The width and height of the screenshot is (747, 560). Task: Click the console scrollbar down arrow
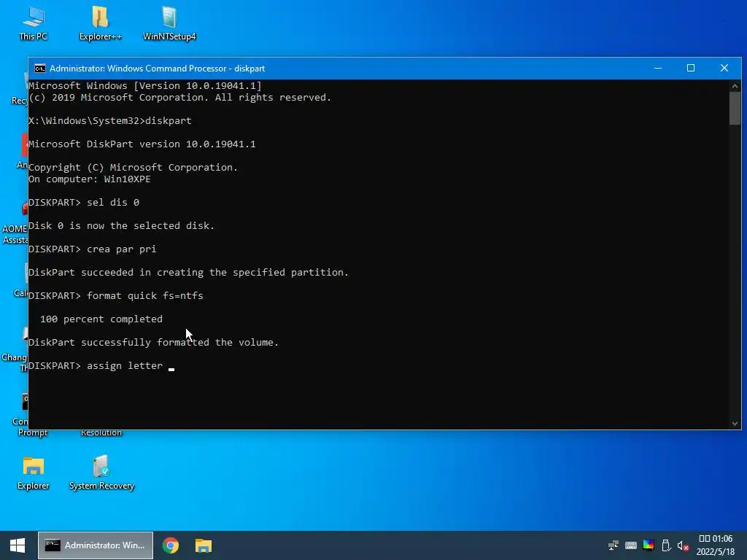pyautogui.click(x=735, y=424)
